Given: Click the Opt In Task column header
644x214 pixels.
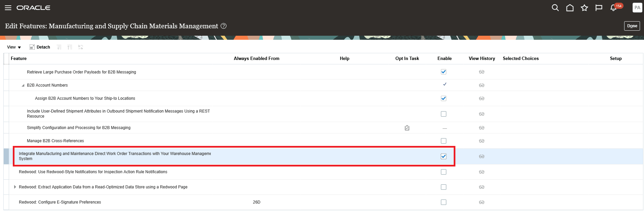Looking at the screenshot, I should click(407, 58).
